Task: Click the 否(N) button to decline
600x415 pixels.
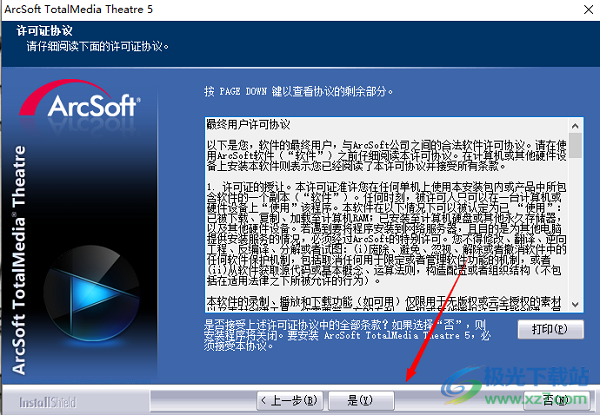Action: click(557, 400)
